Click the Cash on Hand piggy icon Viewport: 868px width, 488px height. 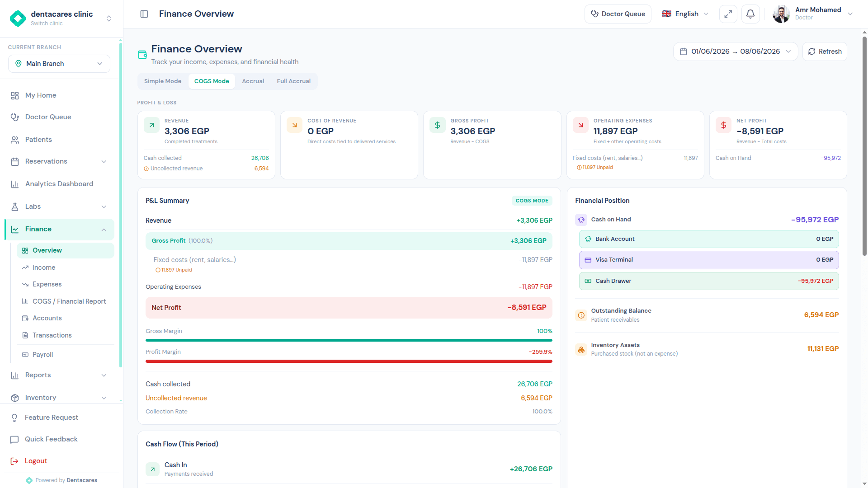(581, 220)
